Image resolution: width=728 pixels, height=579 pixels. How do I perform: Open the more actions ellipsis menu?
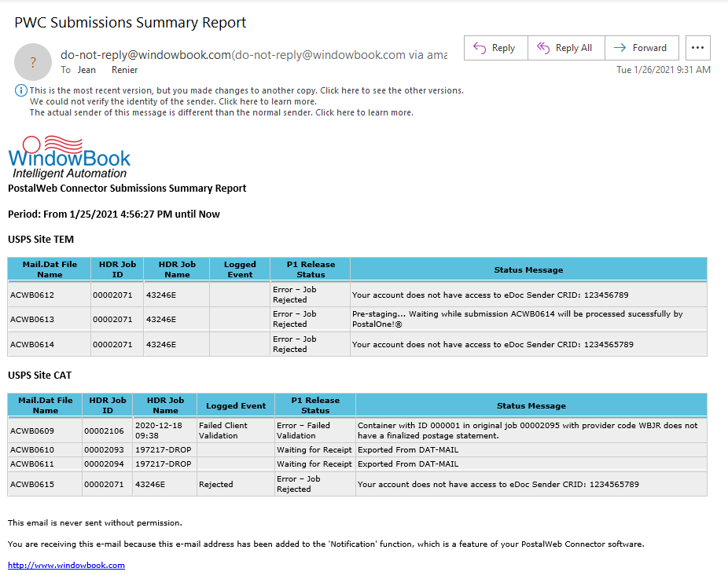pos(698,48)
